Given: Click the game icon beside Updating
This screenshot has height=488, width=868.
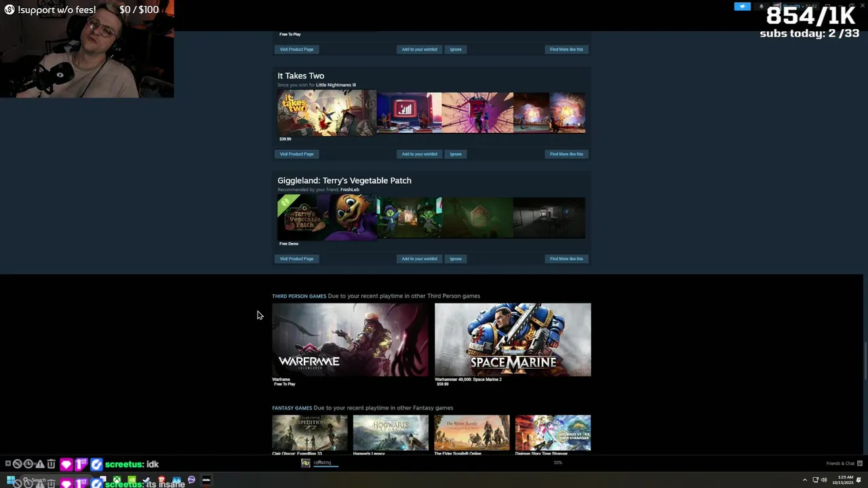Looking at the screenshot, I should coord(306,463).
